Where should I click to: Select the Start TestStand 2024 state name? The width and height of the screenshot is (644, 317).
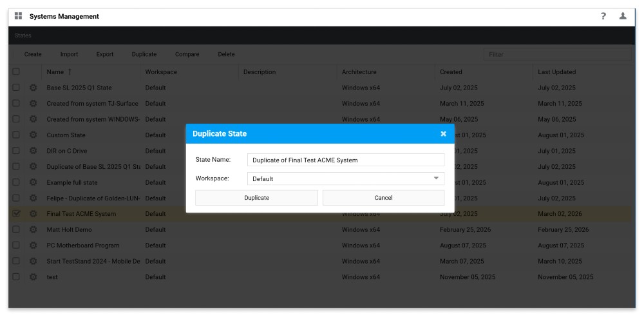point(93,261)
